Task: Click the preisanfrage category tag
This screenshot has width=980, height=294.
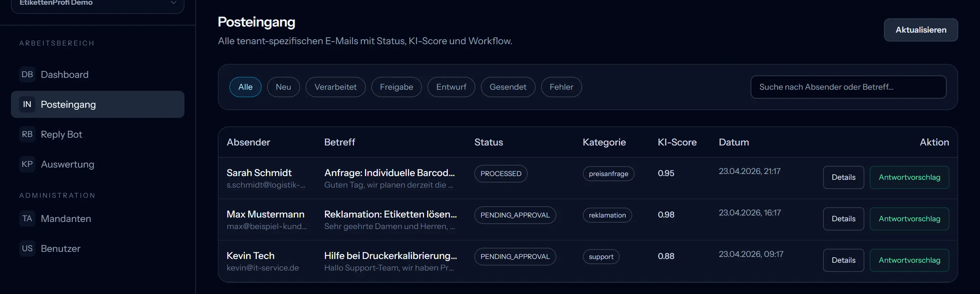Action: [608, 174]
